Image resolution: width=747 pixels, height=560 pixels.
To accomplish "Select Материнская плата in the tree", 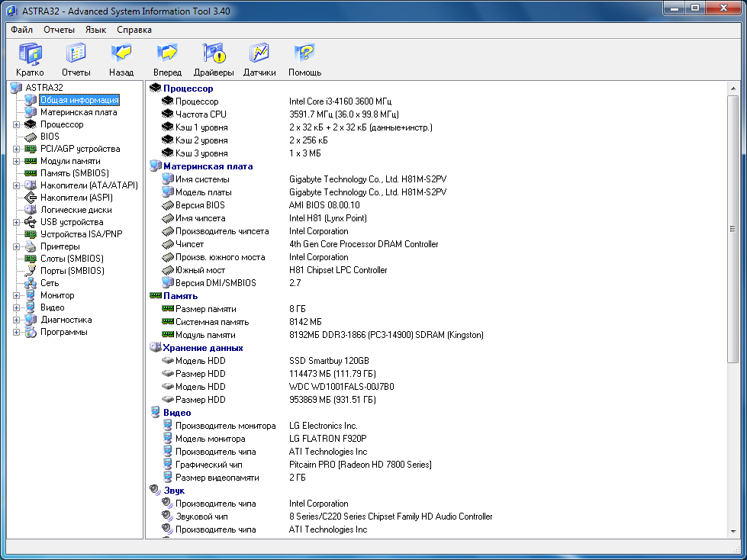I will (x=79, y=112).
